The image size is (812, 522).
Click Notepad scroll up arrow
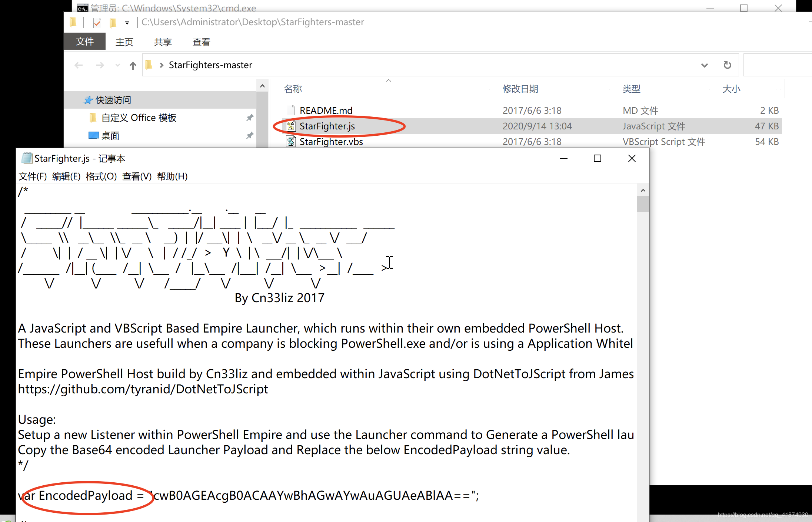[x=643, y=190]
